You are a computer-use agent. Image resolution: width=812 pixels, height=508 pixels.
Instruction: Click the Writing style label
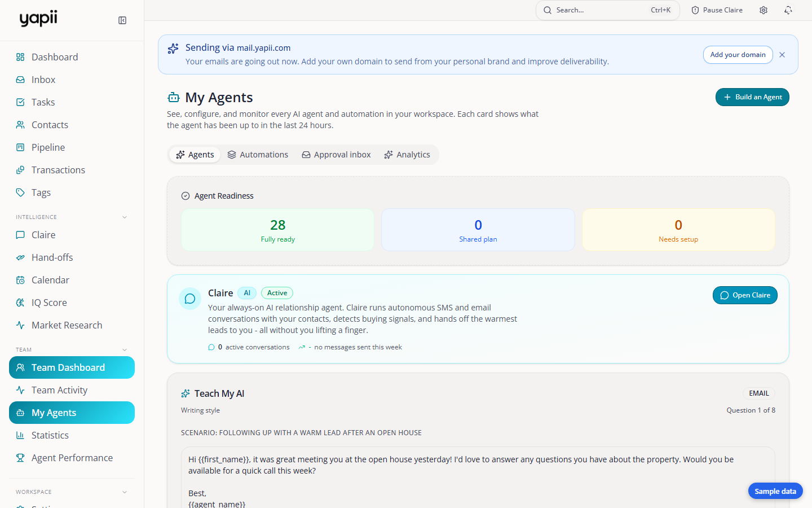(x=200, y=410)
